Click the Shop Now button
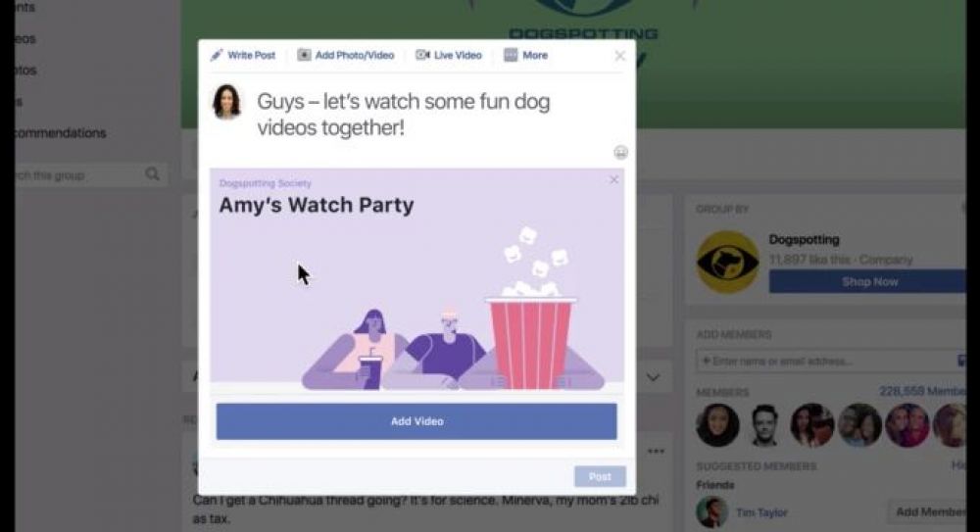 868,281
